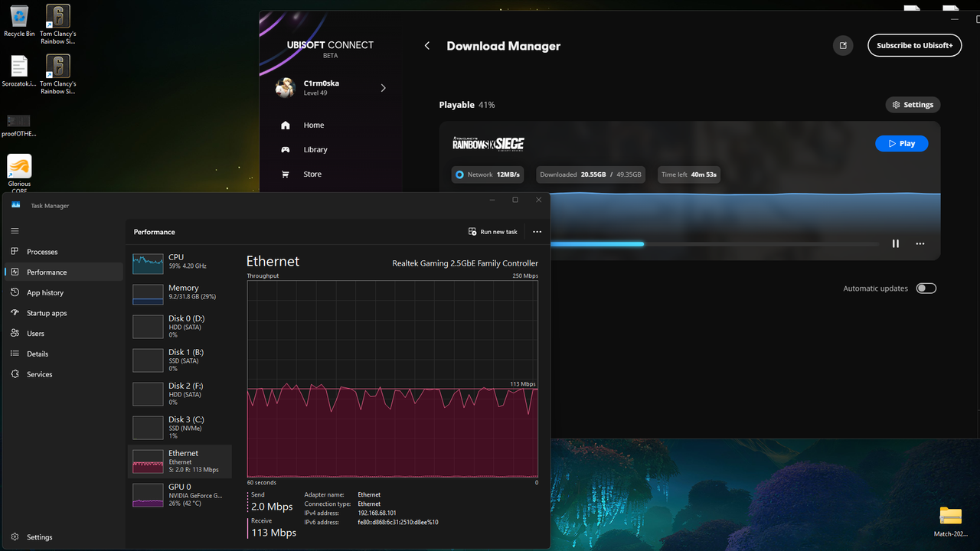Click the Ubisoft Connect logo

[330, 49]
